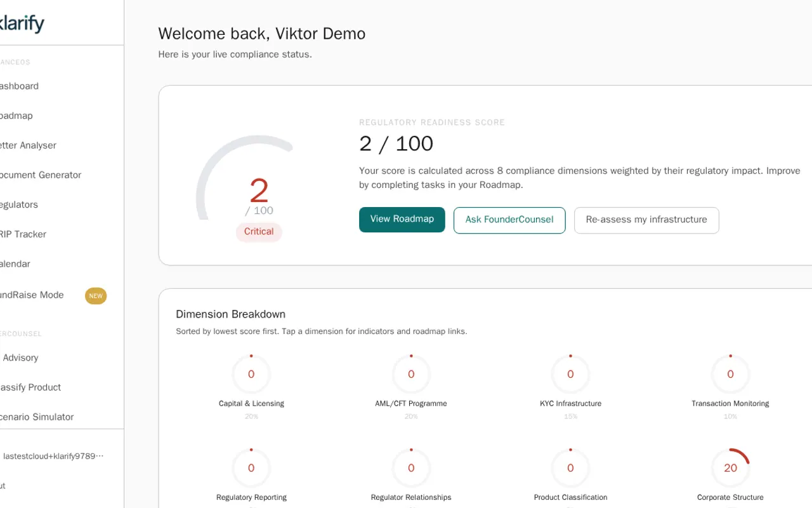Open the Regulator Relationships score ring
This screenshot has width=812, height=508.
411,468
